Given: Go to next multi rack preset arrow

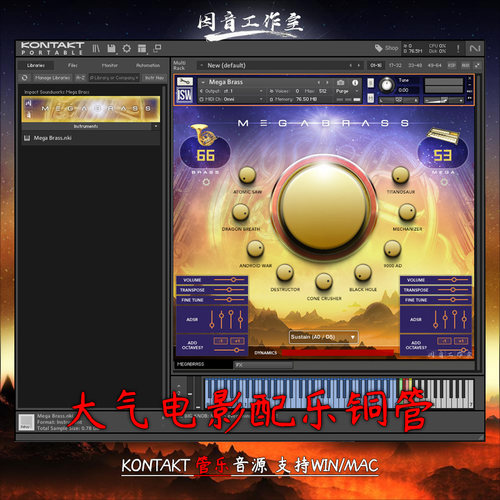Looking at the screenshot, I should tap(359, 66).
